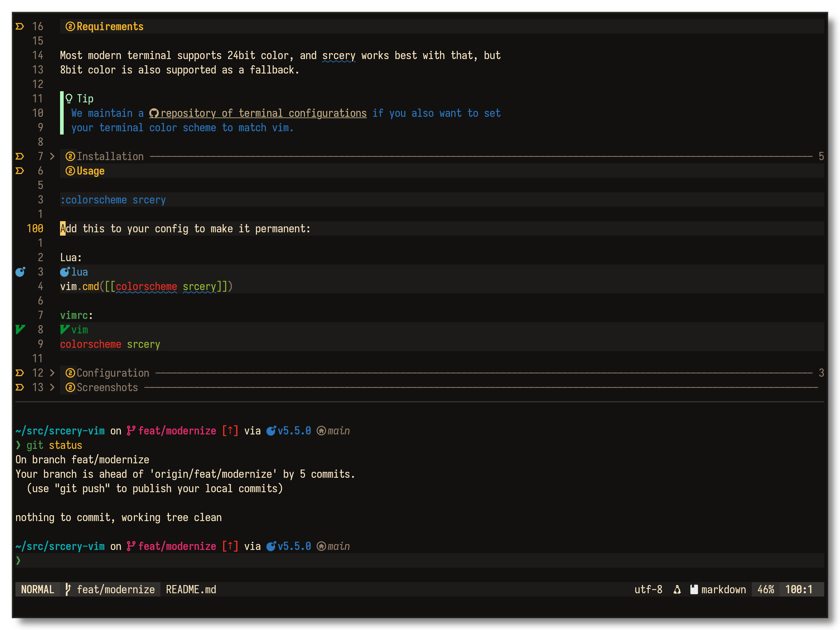Expand the folded Screenshots section chevron
The height and width of the screenshot is (630, 840).
52,387
